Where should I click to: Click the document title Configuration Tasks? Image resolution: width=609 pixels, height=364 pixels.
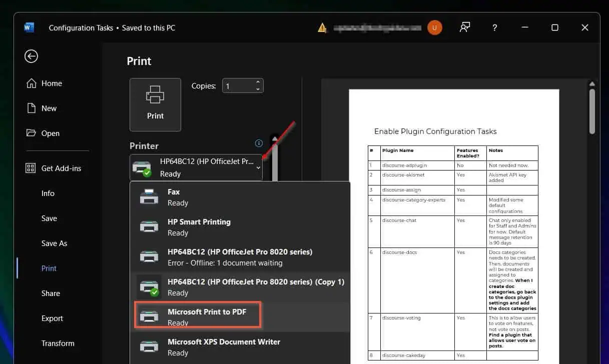click(81, 28)
